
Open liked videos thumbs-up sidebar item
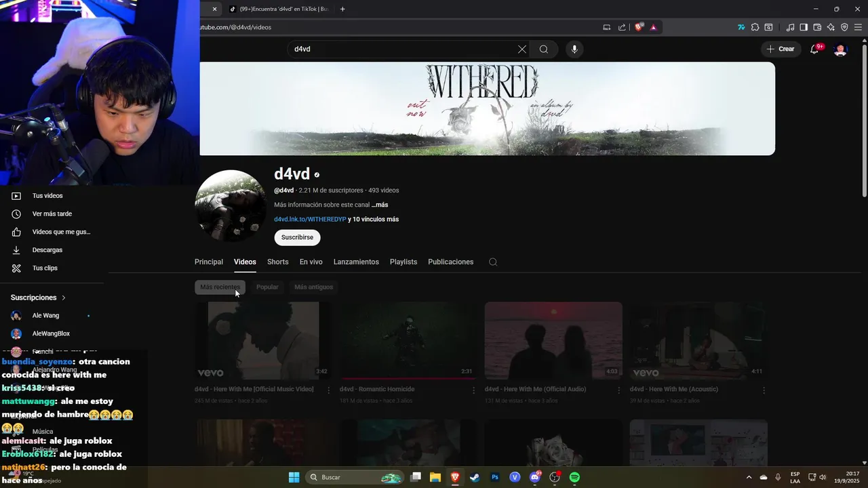52,232
